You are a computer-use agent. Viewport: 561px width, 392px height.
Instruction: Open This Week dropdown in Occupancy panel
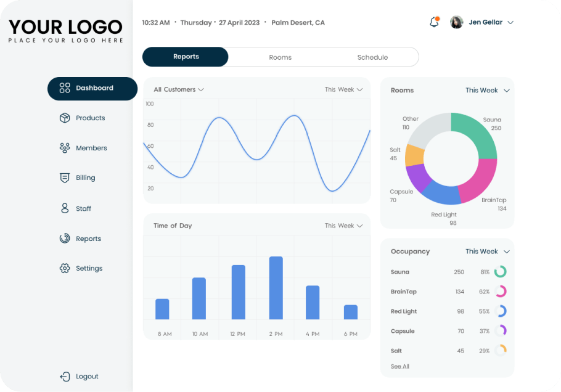click(487, 251)
